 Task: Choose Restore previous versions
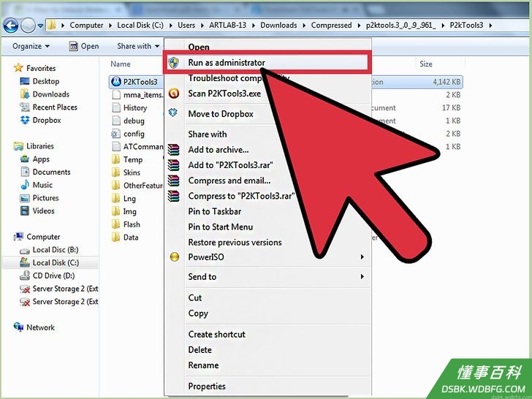[235, 243]
